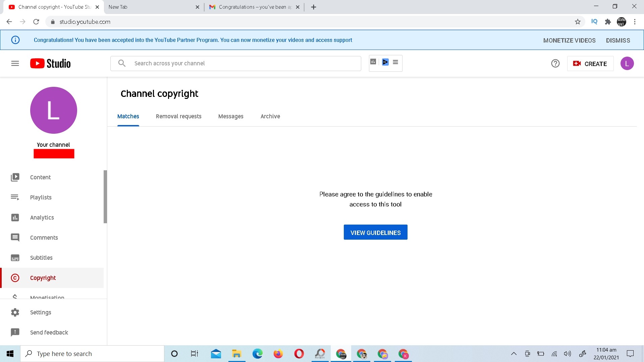This screenshot has width=644, height=362.
Task: Dismiss the Partner Program banner
Action: [x=618, y=40]
